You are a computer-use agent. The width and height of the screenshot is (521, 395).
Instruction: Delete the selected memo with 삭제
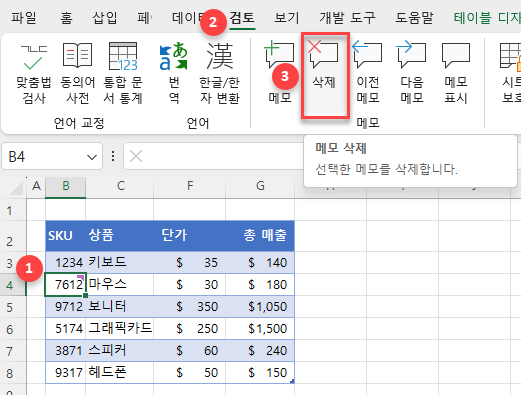(x=325, y=75)
